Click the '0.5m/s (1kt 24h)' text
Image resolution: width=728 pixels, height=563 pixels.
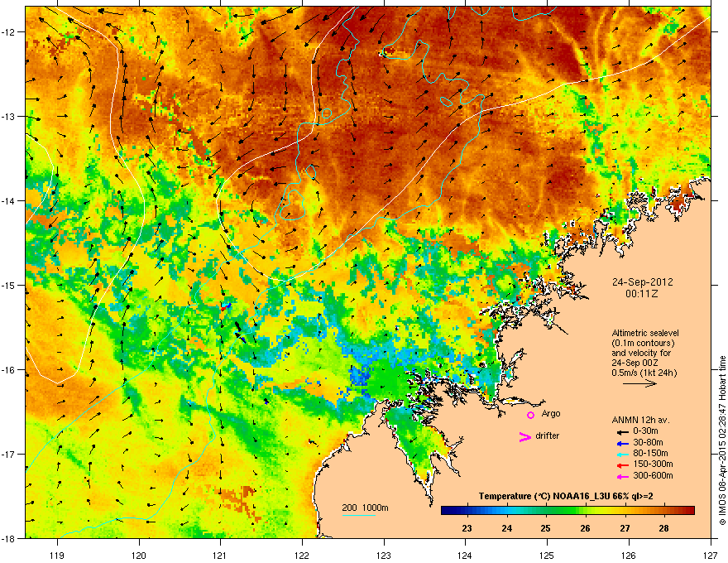click(644, 373)
